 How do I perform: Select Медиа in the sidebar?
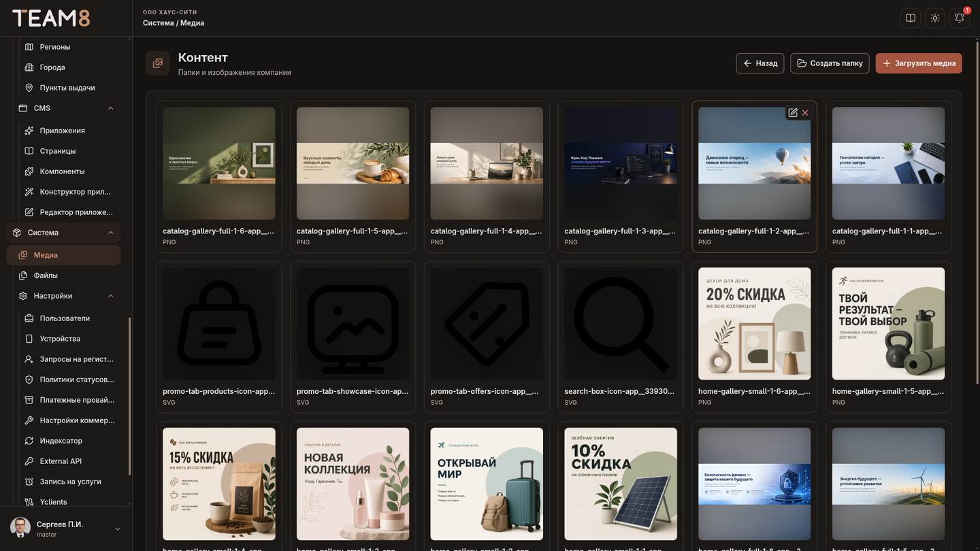click(63, 255)
